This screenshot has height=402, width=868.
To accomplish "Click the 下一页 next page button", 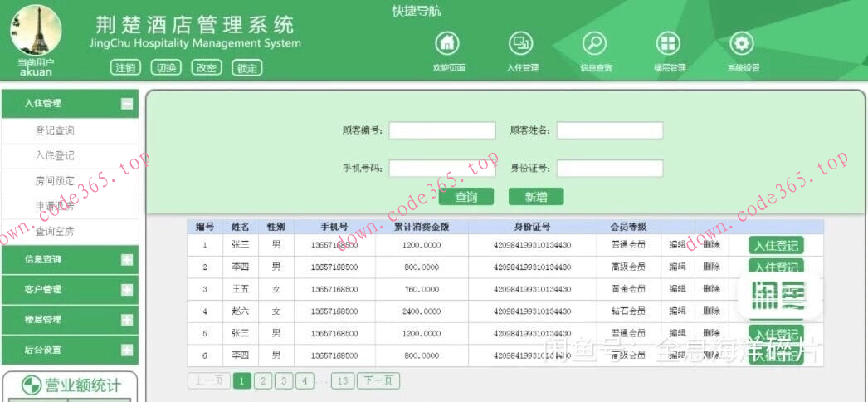I will [x=378, y=381].
